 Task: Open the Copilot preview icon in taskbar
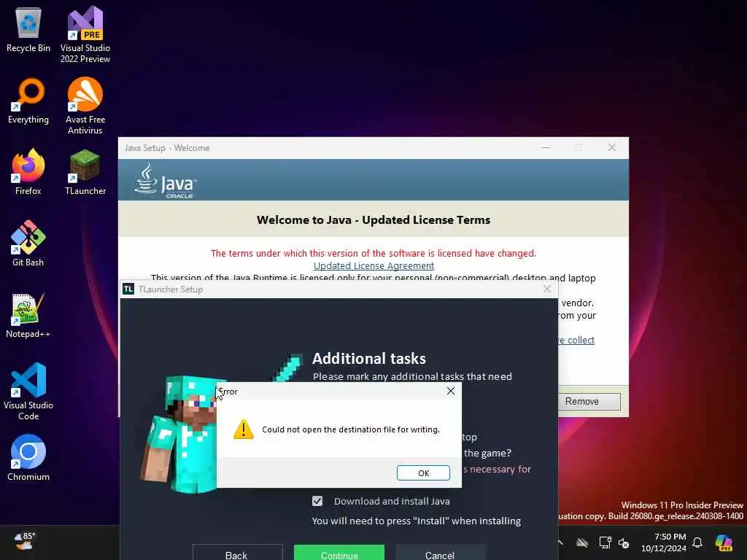(x=724, y=542)
